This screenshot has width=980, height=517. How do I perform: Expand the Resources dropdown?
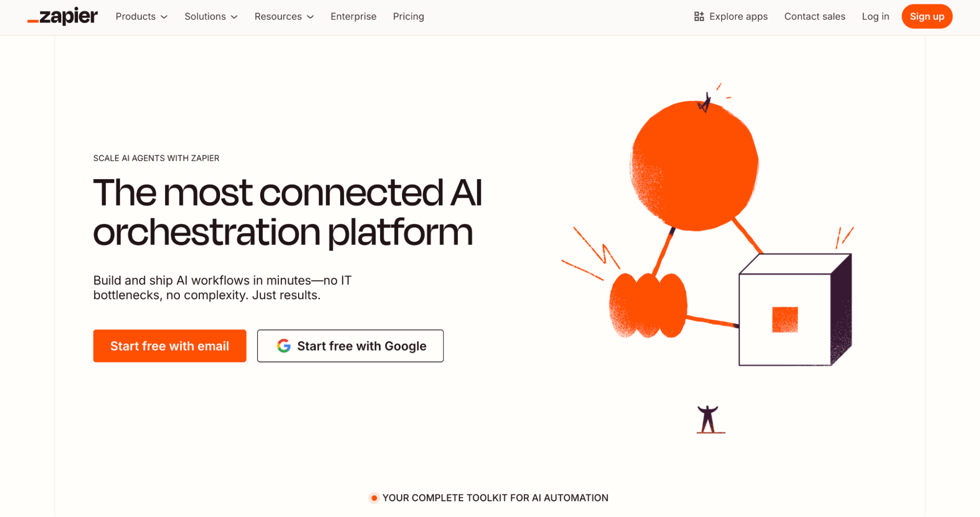(284, 16)
